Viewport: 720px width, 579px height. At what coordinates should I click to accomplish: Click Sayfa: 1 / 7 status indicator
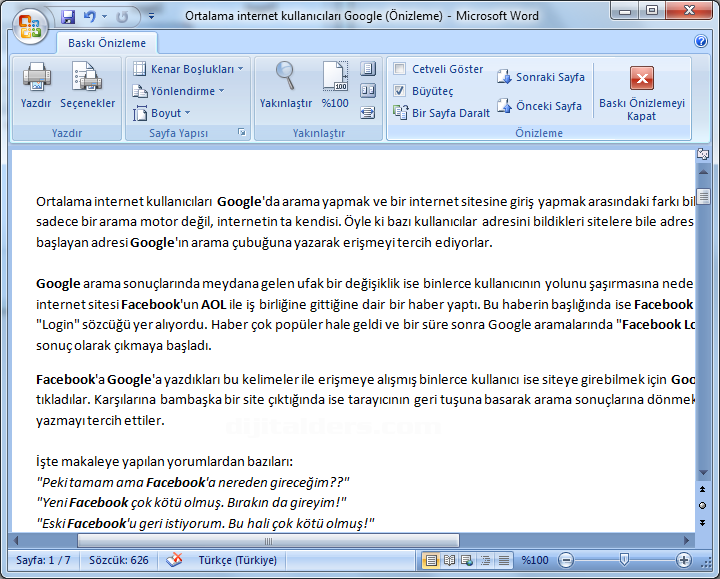tap(43, 560)
